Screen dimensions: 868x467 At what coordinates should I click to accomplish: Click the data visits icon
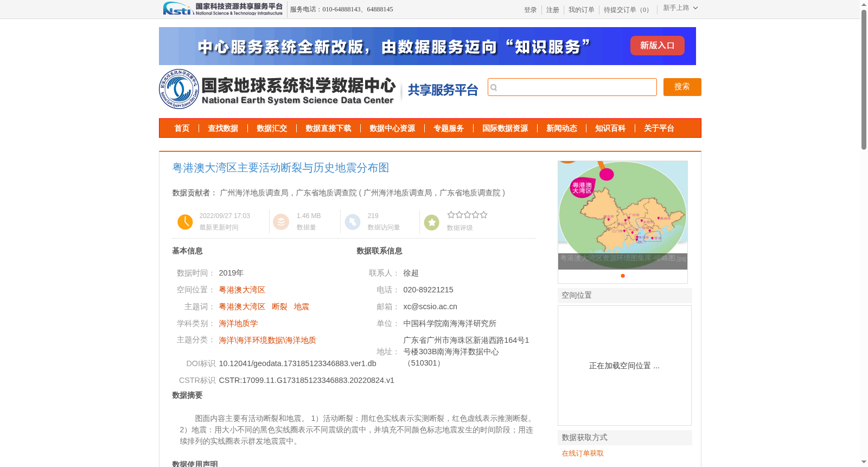(x=353, y=222)
